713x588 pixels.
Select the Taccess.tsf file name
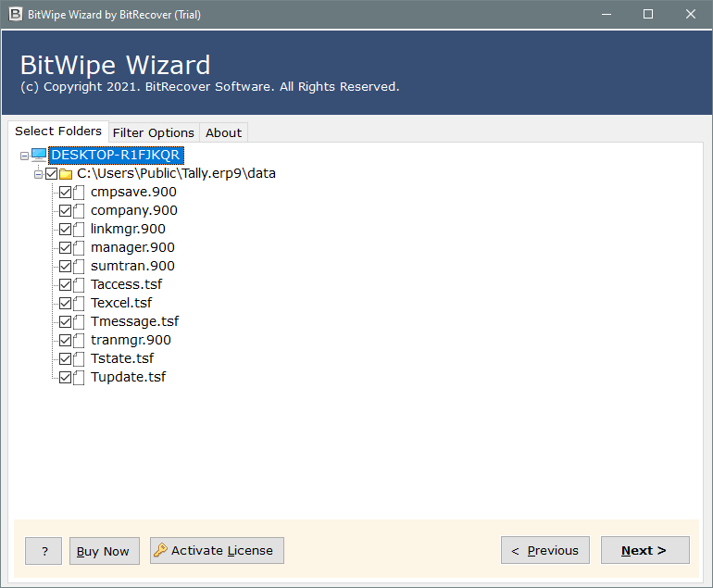127,284
